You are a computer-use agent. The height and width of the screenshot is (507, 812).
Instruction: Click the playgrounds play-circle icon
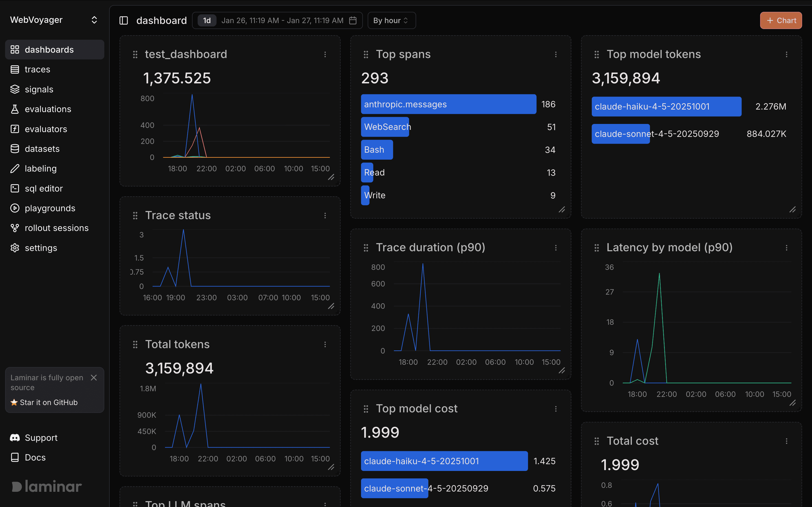15,208
